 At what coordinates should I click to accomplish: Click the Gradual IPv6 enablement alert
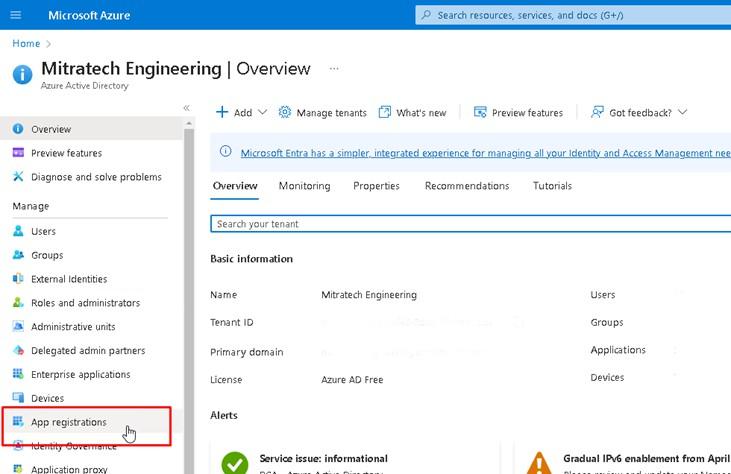tap(647, 459)
